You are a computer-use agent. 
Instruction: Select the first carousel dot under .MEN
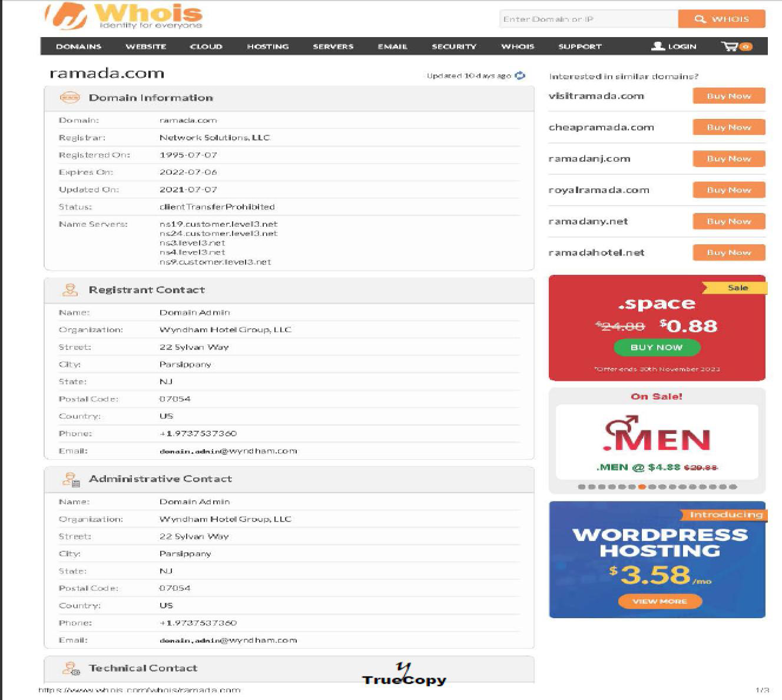point(581,487)
